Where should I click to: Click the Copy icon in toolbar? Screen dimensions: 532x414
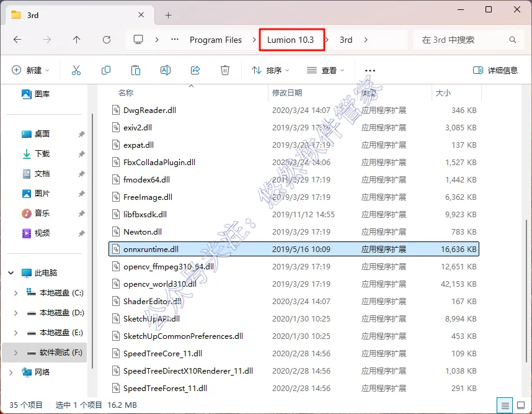click(x=106, y=70)
